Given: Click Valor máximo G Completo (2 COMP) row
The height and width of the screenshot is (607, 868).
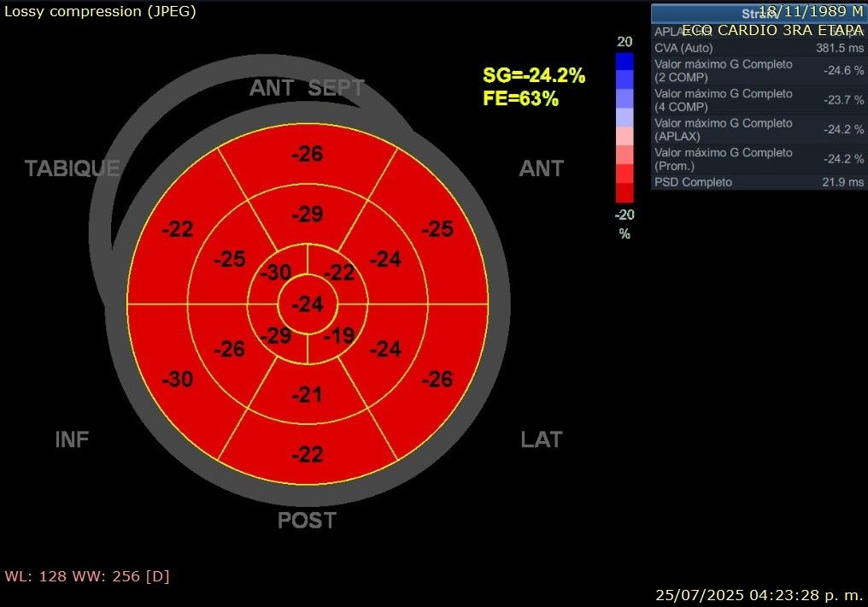Looking at the screenshot, I should coord(759,71).
